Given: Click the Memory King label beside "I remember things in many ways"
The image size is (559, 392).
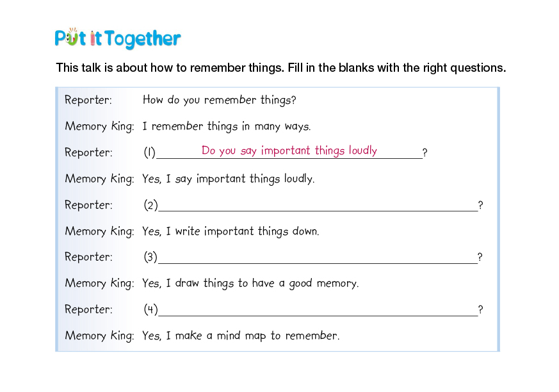Looking at the screenshot, I should [x=99, y=126].
